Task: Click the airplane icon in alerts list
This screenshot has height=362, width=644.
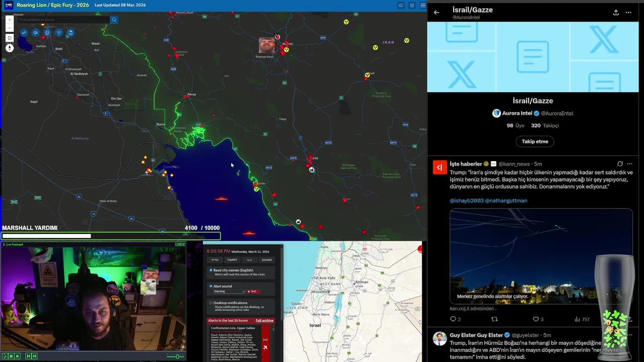Action: coord(265,347)
